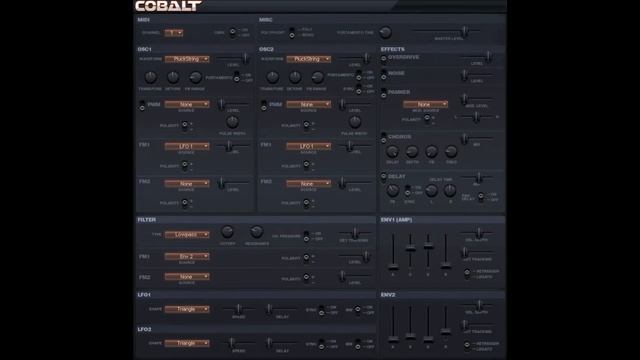The image size is (640, 360).
Task: Toggle LFO2 Sync switch
Action: (x=322, y=344)
